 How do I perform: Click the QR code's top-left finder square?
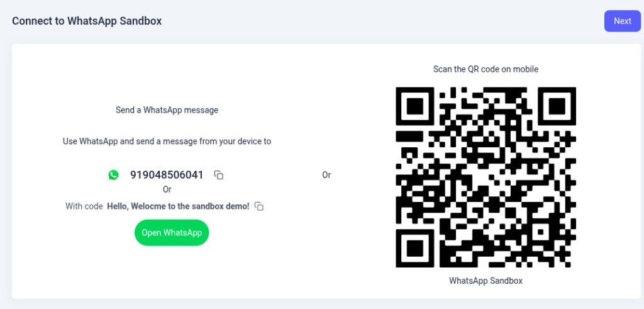coord(415,106)
